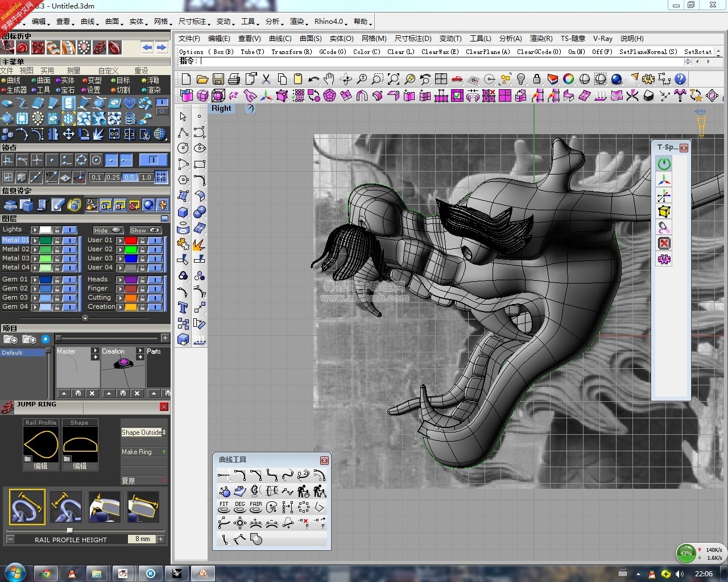Click the Rail Profile teardrop thumbnail

(x=40, y=444)
